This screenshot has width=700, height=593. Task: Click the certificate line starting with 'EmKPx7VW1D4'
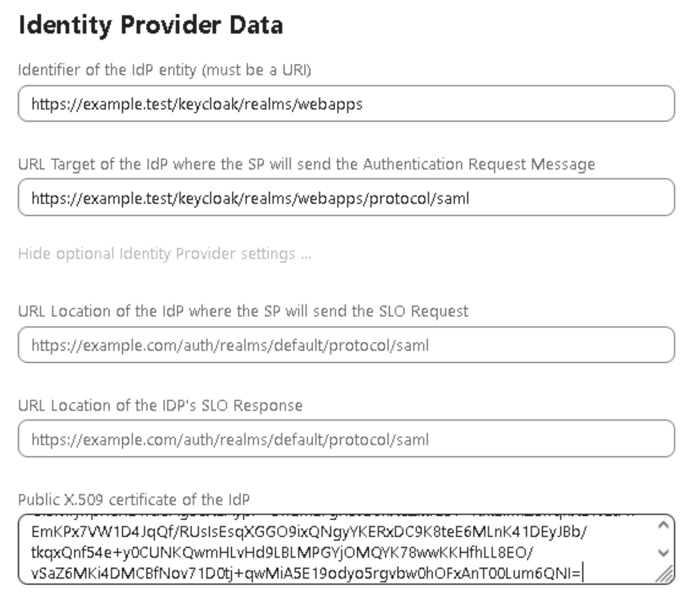pyautogui.click(x=308, y=532)
